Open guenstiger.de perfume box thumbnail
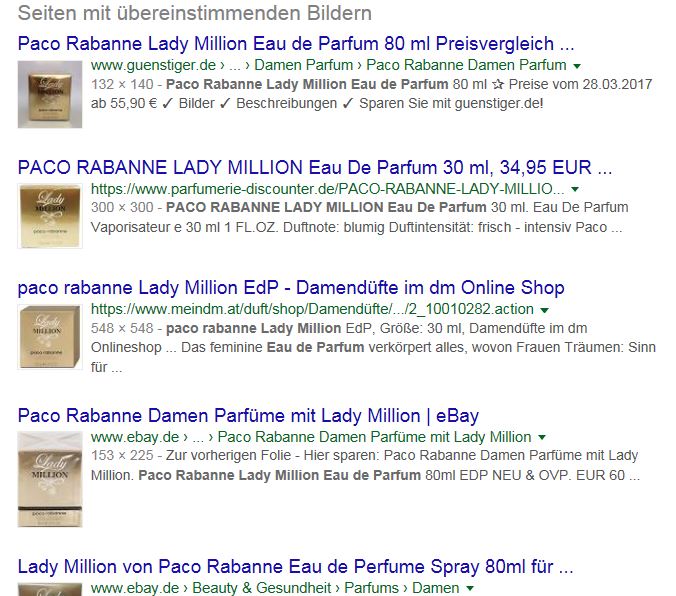The image size is (676, 596). point(50,94)
